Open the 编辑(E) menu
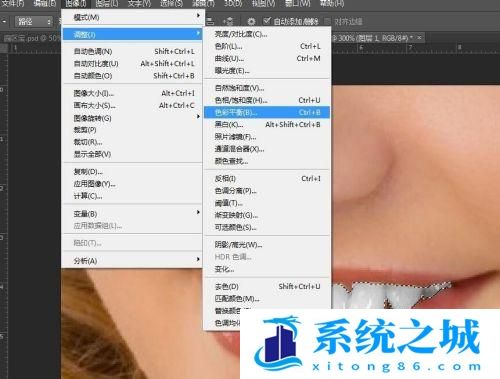This screenshot has height=379, width=500. pos(44,4)
